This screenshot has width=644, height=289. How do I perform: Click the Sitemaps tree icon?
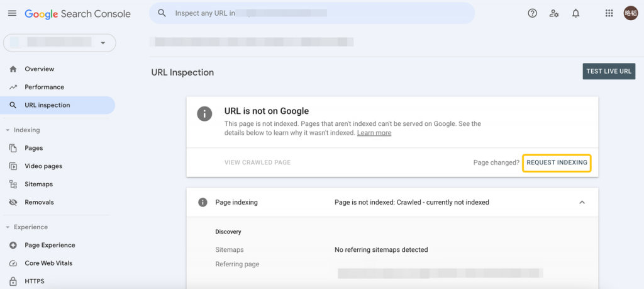pyautogui.click(x=13, y=184)
